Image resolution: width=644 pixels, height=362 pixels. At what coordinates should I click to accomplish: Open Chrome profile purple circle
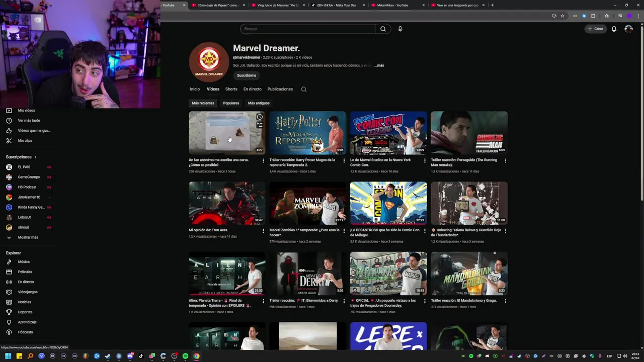[629, 16]
